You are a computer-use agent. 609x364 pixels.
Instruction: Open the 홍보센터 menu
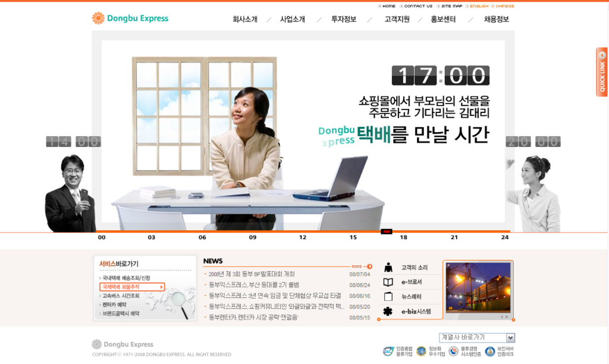pos(442,19)
